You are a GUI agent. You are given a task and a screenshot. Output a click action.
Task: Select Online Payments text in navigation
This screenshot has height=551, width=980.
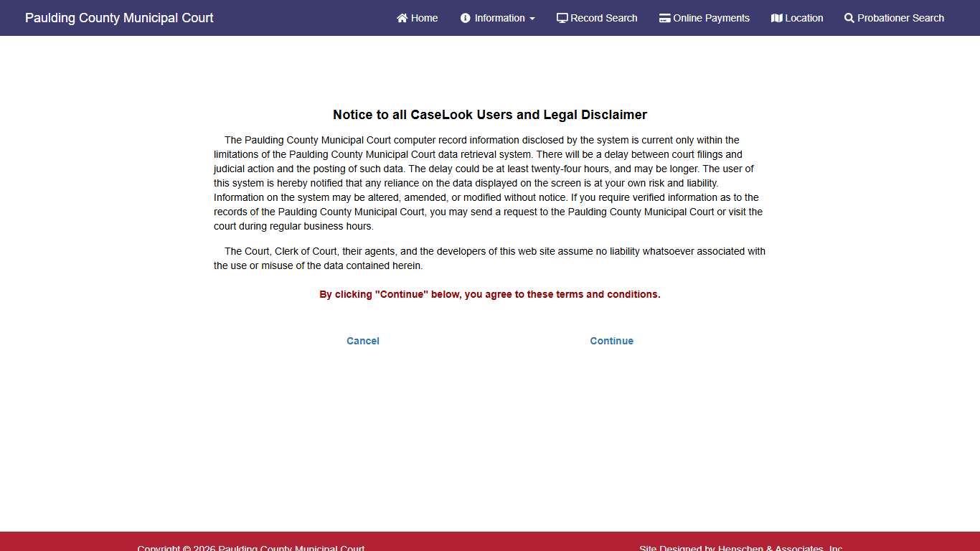click(x=711, y=18)
